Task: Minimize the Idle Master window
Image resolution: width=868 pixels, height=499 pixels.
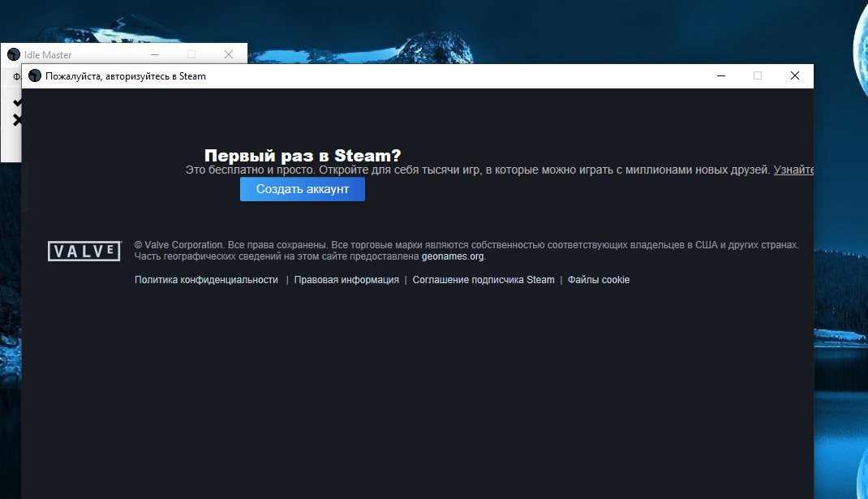Action: click(155, 54)
